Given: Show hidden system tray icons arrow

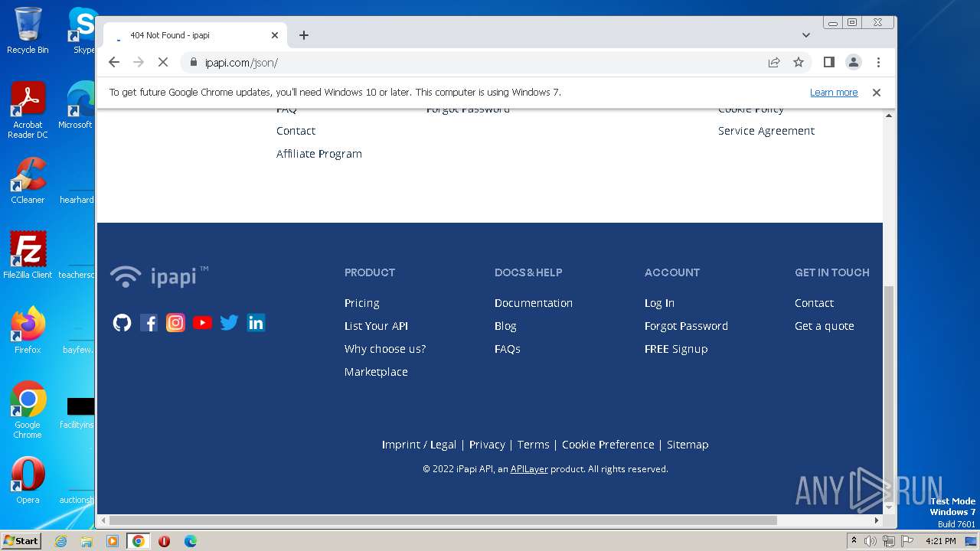Looking at the screenshot, I should pos(854,541).
